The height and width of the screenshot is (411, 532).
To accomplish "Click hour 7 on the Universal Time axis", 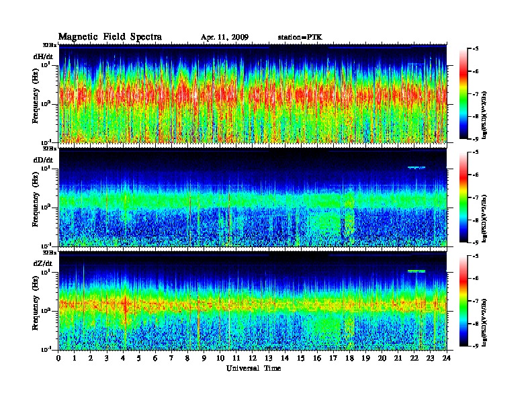I will click(171, 359).
